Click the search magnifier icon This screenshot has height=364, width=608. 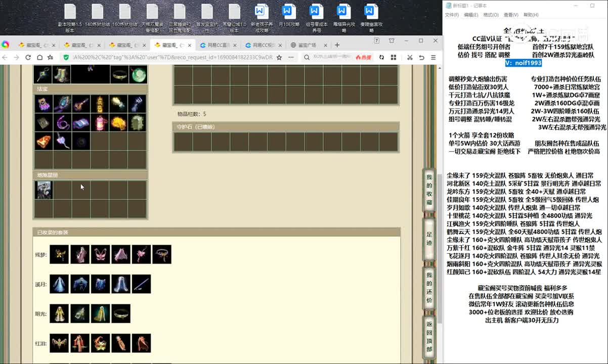307,58
